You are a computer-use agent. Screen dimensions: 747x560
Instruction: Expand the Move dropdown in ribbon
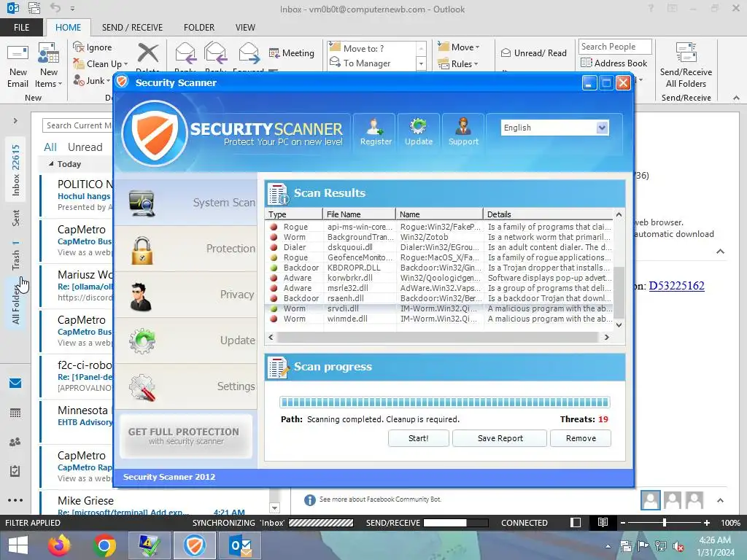pyautogui.click(x=477, y=47)
